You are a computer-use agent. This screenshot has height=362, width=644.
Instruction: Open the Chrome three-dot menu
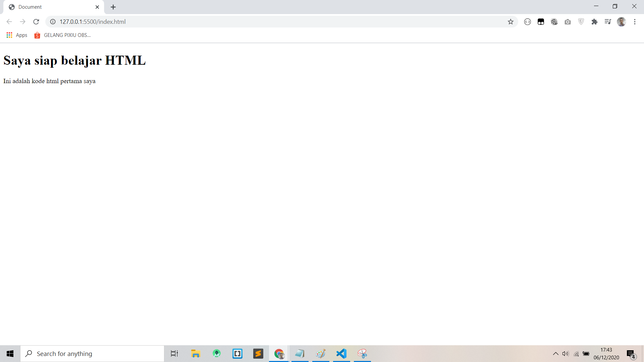click(x=635, y=21)
